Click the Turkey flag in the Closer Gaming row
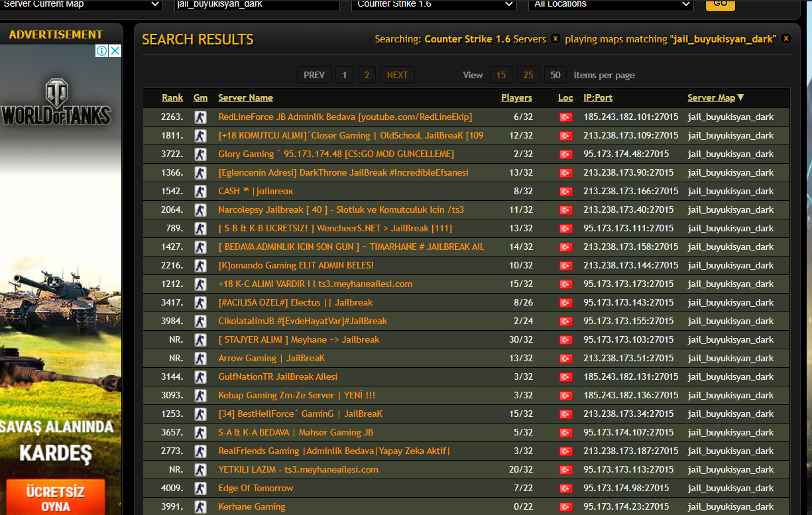Viewport: 812px width, 515px height. 565,136
